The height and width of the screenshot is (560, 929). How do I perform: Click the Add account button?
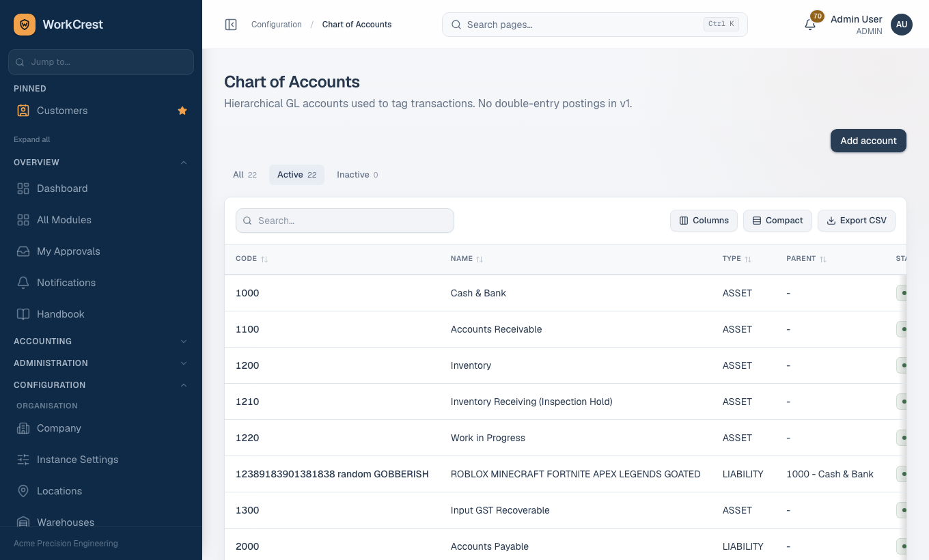point(868,141)
